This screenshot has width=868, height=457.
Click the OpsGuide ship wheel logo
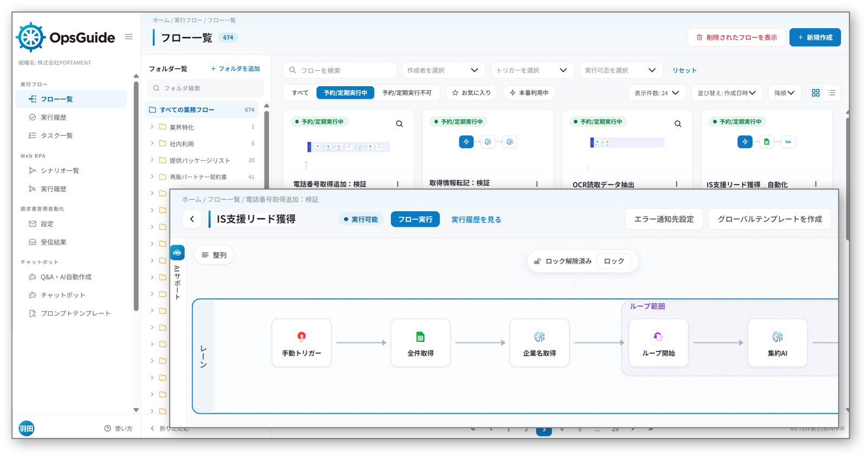pos(31,37)
